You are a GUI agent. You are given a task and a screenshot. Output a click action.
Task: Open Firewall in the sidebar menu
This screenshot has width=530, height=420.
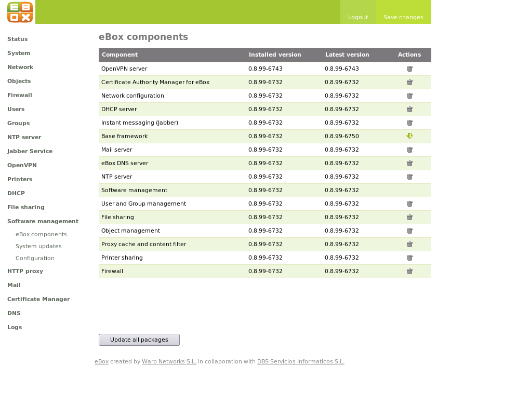pyautogui.click(x=20, y=95)
